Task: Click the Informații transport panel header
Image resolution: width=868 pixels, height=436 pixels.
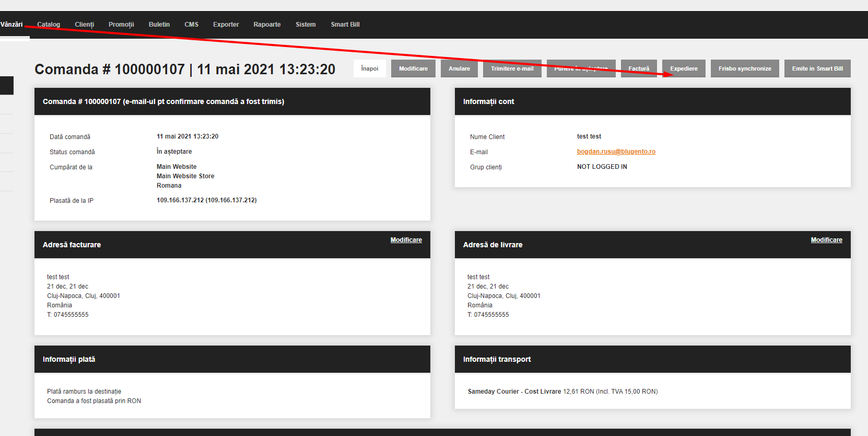Action: 653,359
